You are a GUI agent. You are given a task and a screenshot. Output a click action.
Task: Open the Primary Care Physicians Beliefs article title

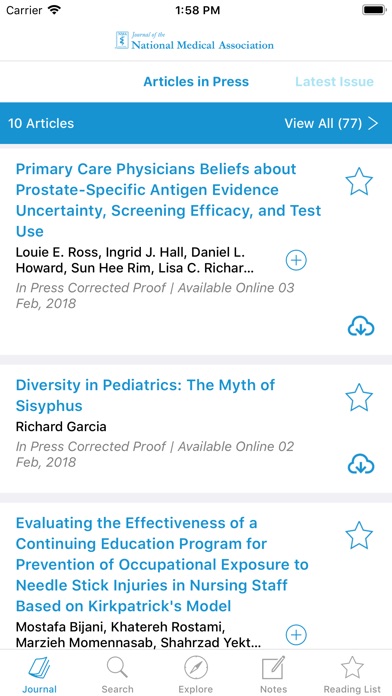168,200
